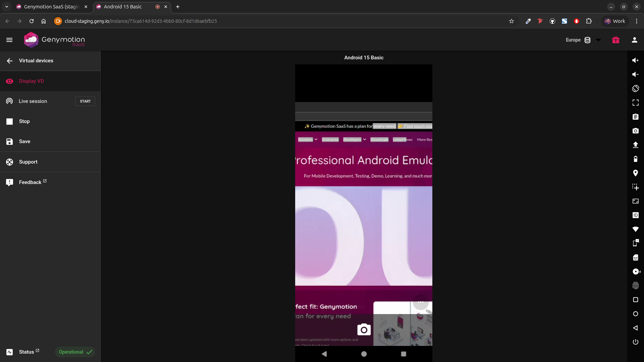This screenshot has width=644, height=362.
Task: Open the file upload widget
Action: click(635, 145)
